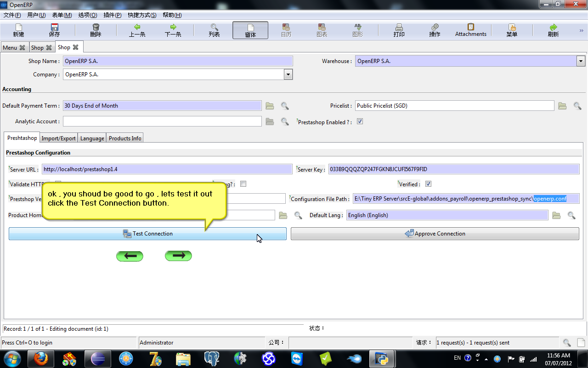
Task: Click into the Server Key field
Action: click(x=454, y=169)
